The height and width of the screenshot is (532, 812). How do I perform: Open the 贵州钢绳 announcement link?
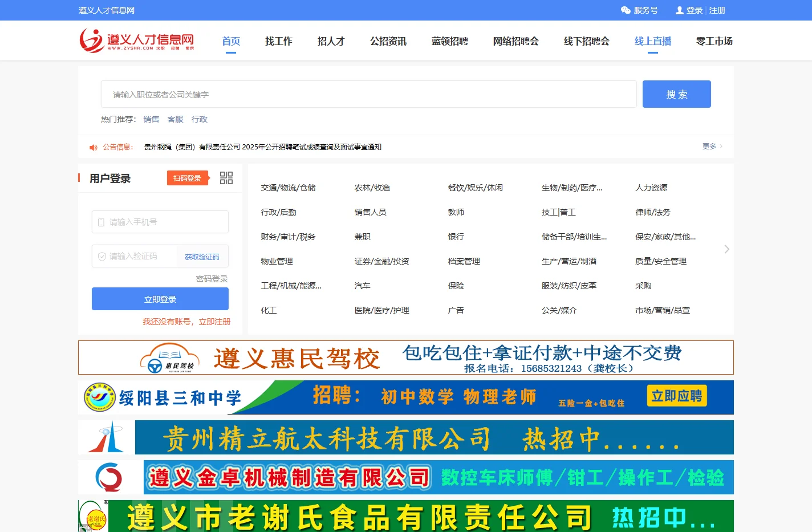pos(263,147)
